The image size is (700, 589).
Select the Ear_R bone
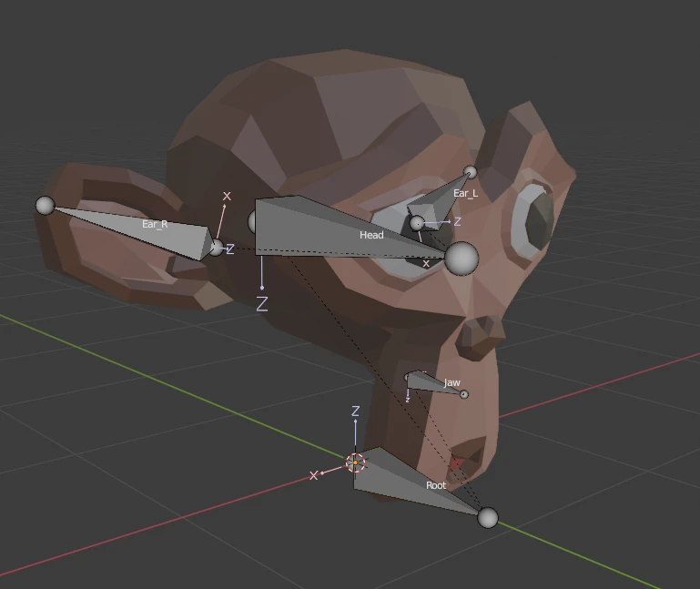[134, 231]
